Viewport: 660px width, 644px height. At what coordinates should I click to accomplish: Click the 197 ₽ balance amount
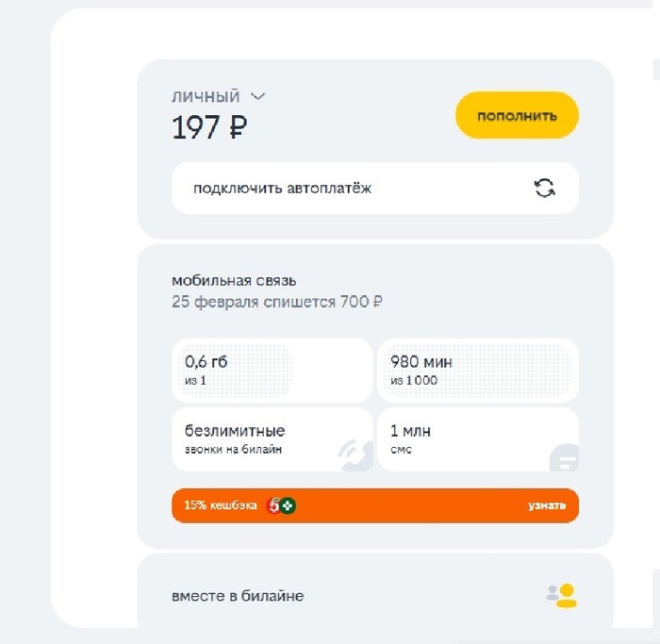(x=209, y=127)
